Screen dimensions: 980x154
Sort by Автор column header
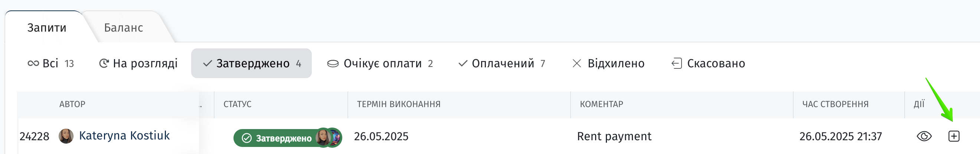(x=72, y=104)
